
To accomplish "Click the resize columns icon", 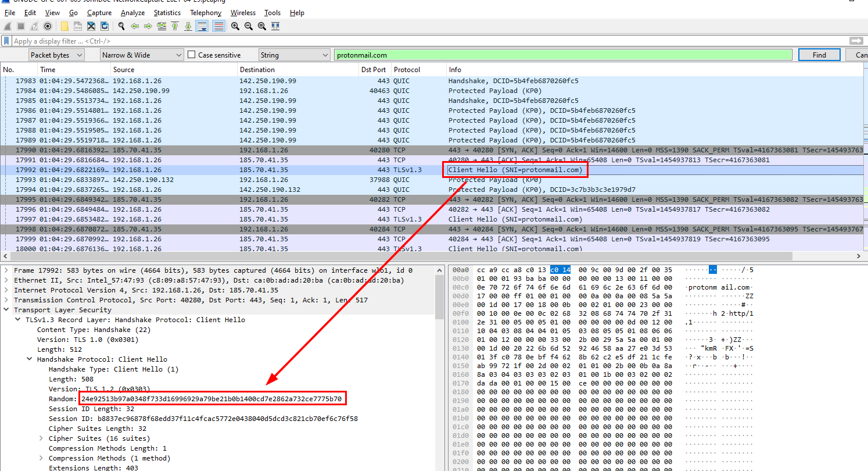I will (x=275, y=26).
